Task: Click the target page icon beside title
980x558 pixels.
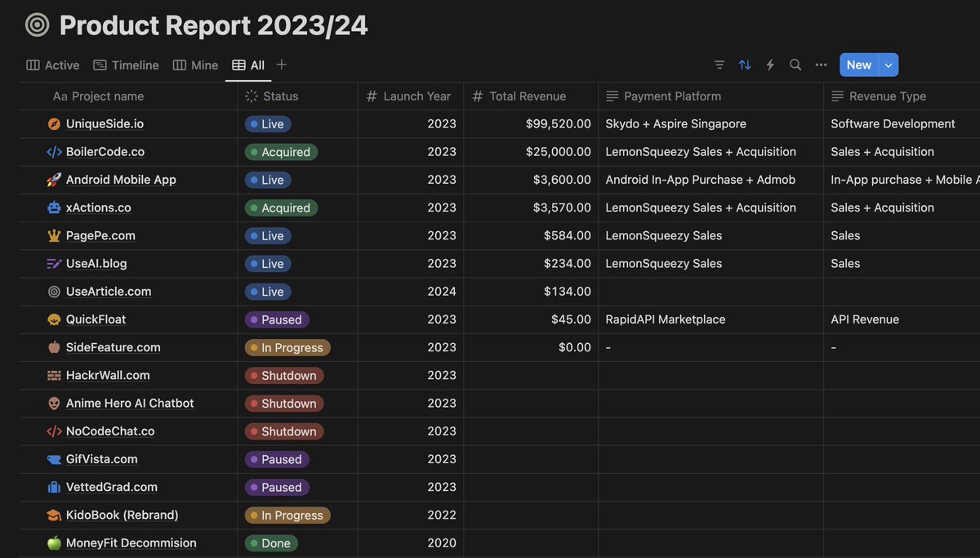Action: (x=37, y=25)
